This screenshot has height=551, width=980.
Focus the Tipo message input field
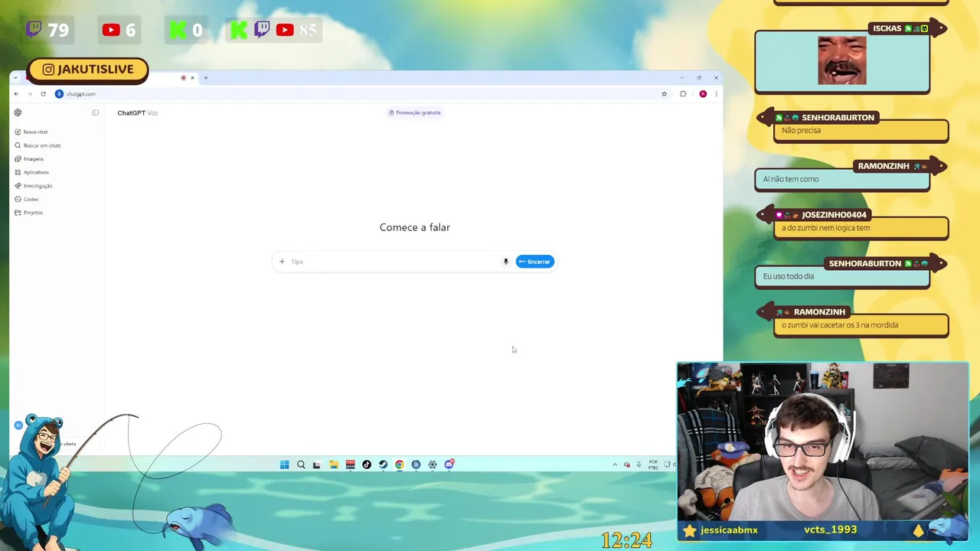click(x=392, y=262)
